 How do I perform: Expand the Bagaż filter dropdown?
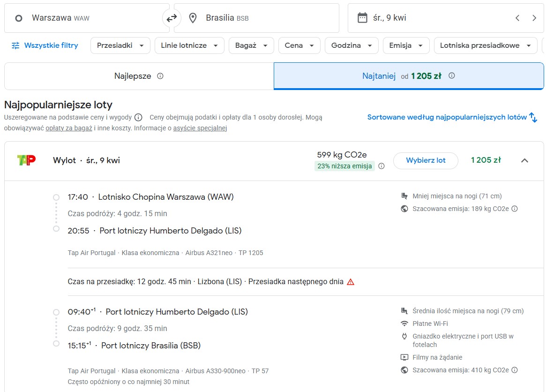[x=251, y=45]
